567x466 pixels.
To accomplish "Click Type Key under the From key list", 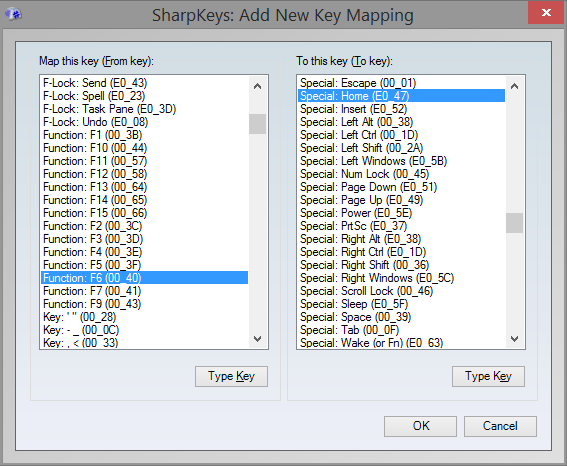I will point(231,376).
